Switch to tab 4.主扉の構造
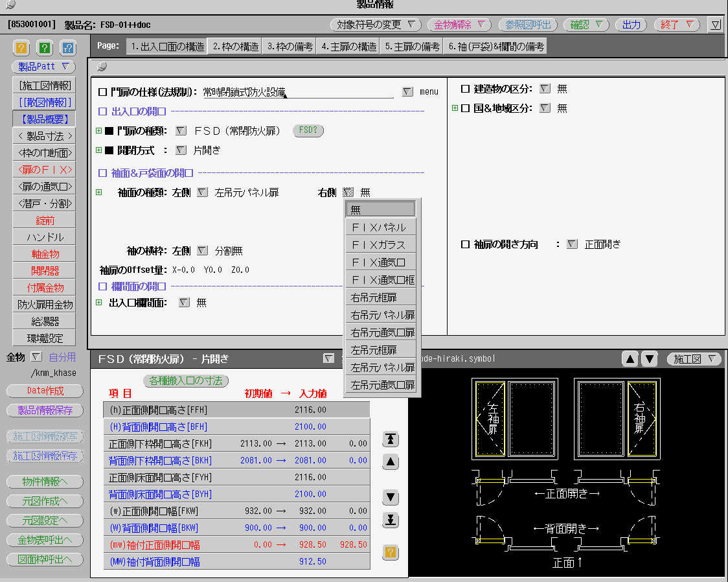Screen dimensions: 728x582 [x=348, y=47]
